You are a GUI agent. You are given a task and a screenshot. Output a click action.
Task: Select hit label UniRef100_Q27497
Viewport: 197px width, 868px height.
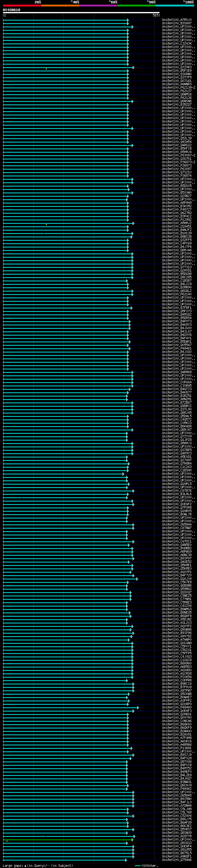(177, 460)
